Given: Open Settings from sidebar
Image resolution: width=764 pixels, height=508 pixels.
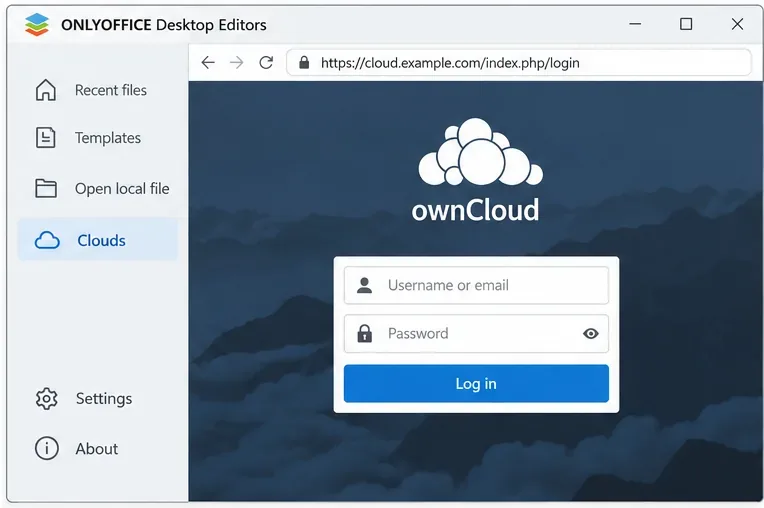Looking at the screenshot, I should [98, 399].
